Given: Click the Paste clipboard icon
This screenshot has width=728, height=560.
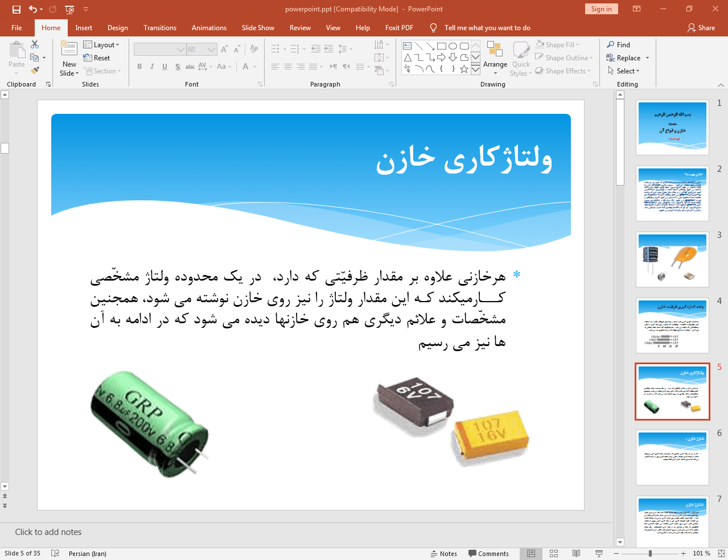Looking at the screenshot, I should tap(17, 51).
